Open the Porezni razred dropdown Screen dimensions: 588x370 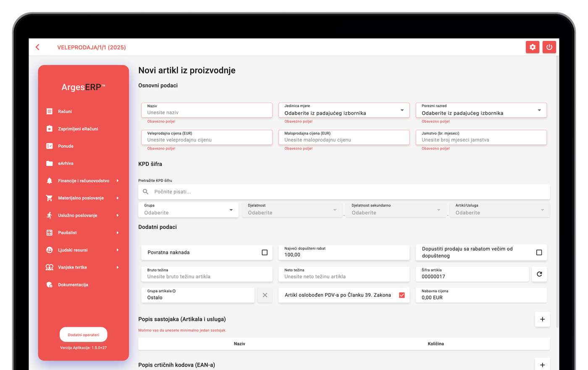[481, 110]
